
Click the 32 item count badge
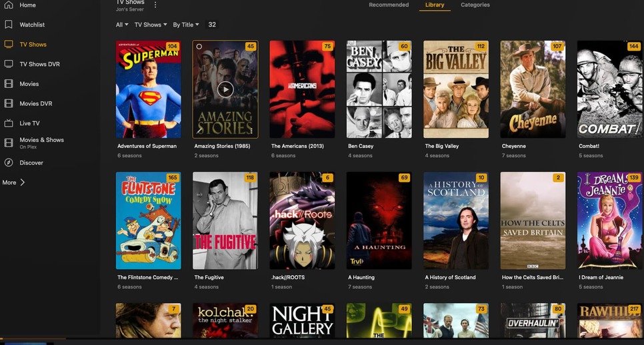[x=212, y=25]
